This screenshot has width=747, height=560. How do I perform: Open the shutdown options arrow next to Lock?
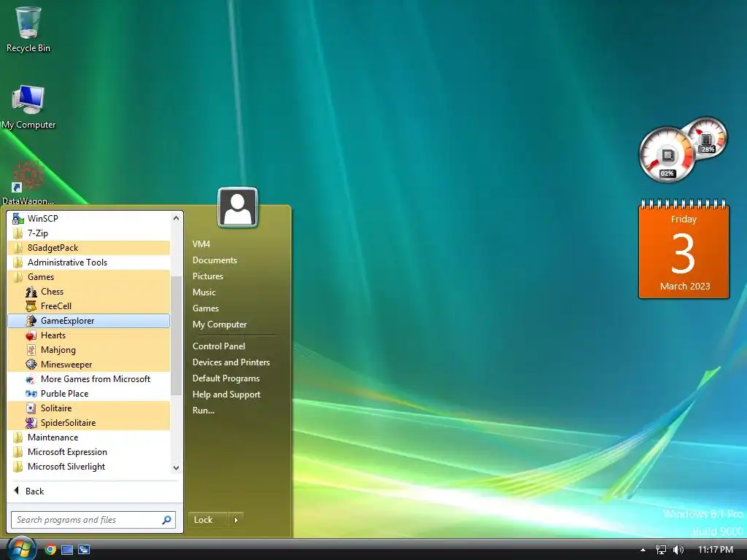click(x=236, y=519)
